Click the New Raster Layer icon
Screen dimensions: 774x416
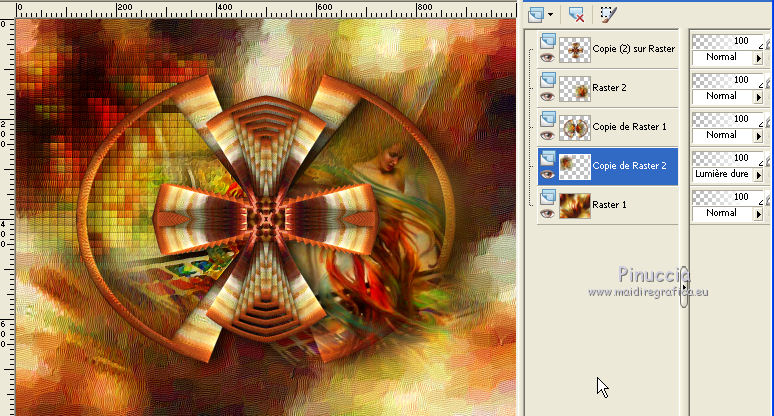point(536,14)
